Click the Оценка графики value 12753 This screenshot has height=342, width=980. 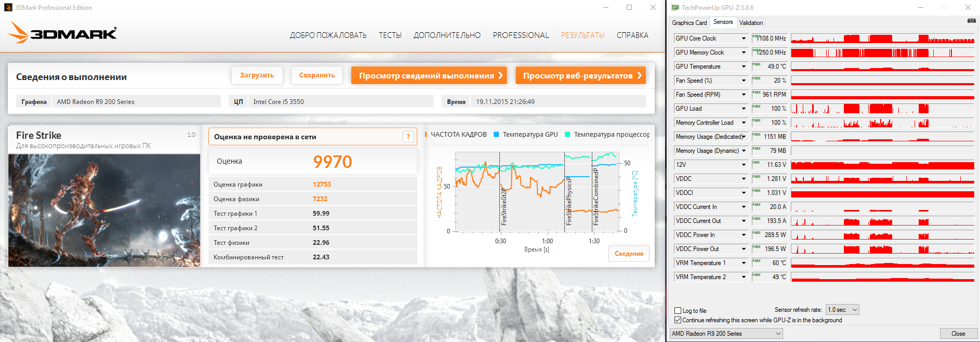(x=322, y=185)
